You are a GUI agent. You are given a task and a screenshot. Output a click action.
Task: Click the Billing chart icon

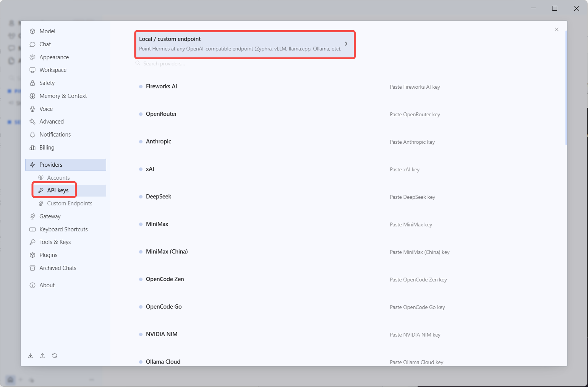tap(32, 148)
